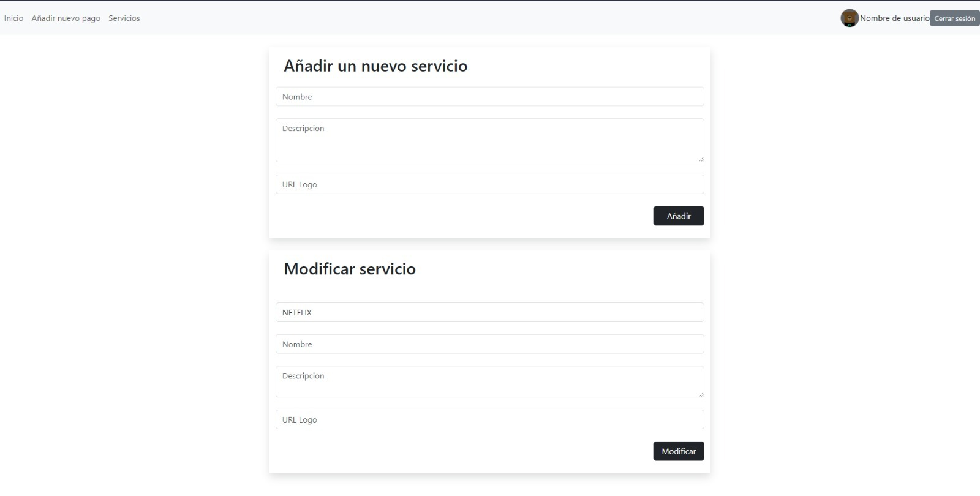Viewport: 980px width, 496px height.
Task: Click the "Añadir un nuevo servicio" heading
Action: click(x=375, y=66)
